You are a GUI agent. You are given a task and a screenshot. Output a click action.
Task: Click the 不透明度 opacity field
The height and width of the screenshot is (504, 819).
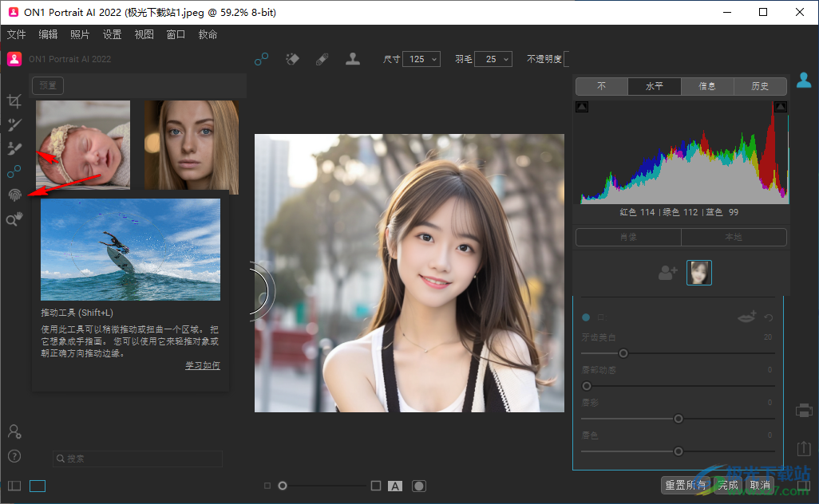click(x=567, y=59)
